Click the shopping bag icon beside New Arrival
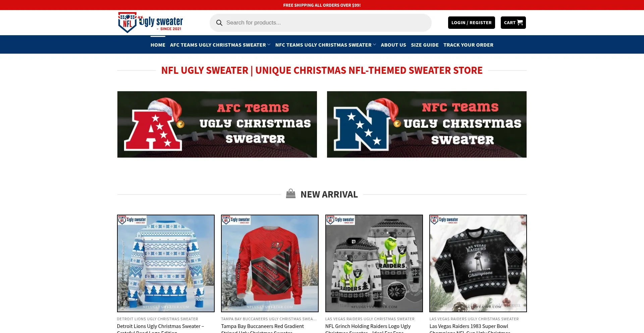The height and width of the screenshot is (333, 644). tap(291, 194)
